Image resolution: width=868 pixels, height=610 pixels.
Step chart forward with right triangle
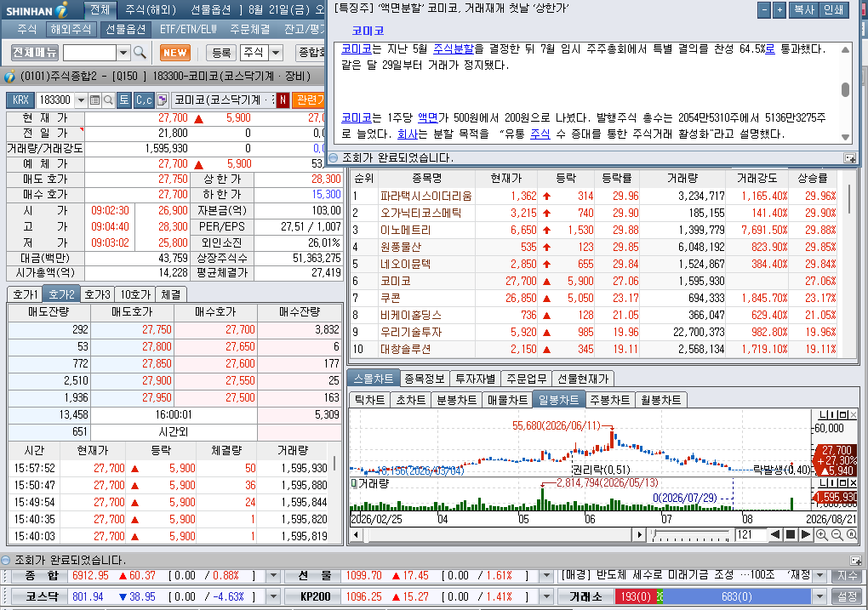click(806, 535)
